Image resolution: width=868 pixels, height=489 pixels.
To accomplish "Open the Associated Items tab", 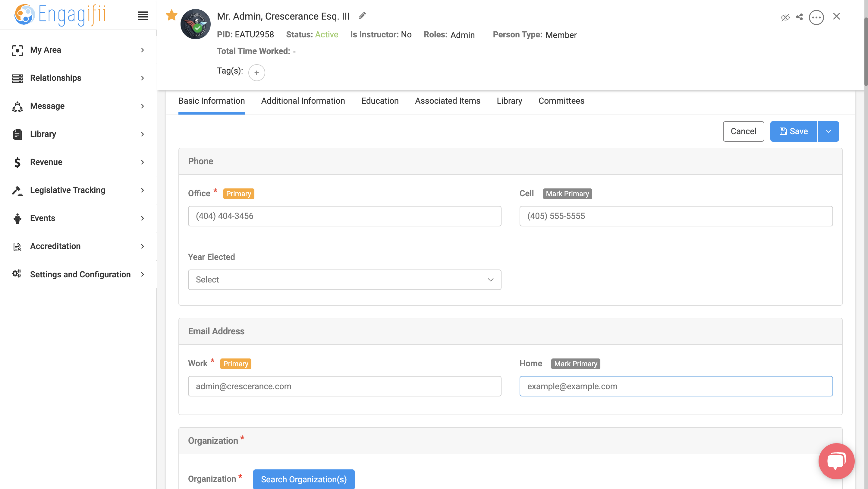I will click(448, 101).
